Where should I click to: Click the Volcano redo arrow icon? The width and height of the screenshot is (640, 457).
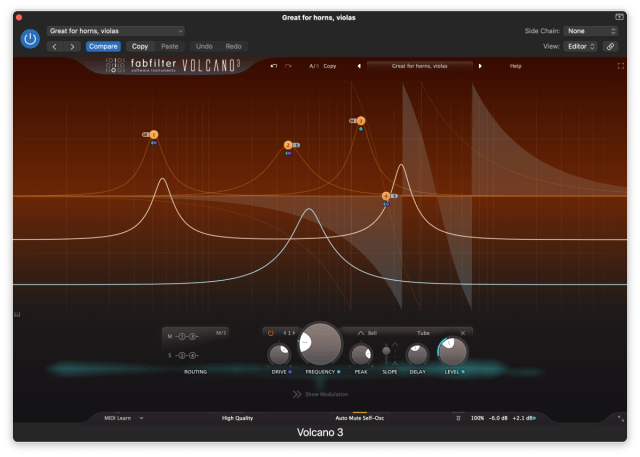[289, 66]
